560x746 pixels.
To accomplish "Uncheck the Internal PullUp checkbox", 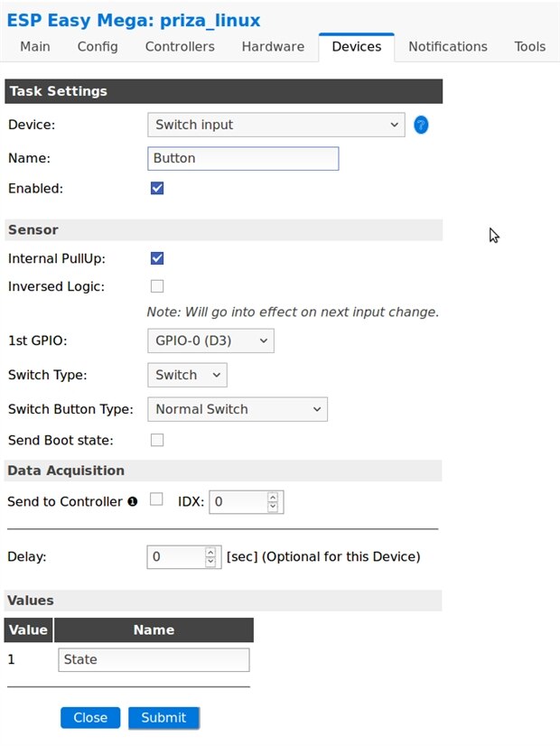I will coord(157,258).
